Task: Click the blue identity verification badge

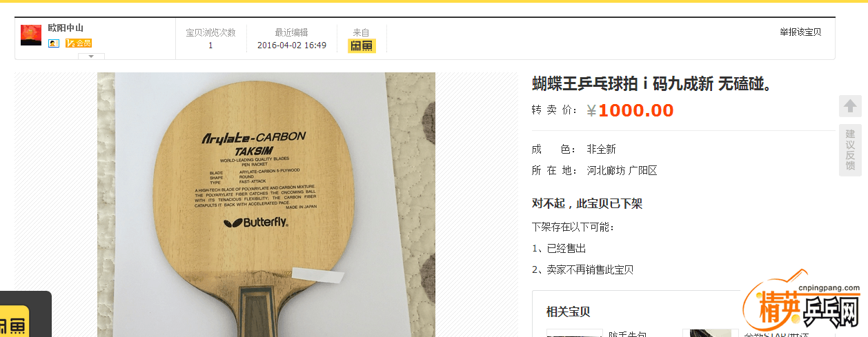Action: [x=54, y=43]
